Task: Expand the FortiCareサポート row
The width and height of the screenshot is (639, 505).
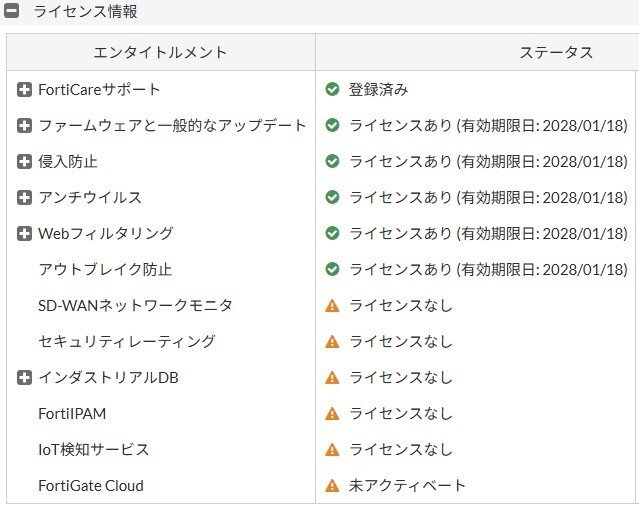Action: (25, 90)
